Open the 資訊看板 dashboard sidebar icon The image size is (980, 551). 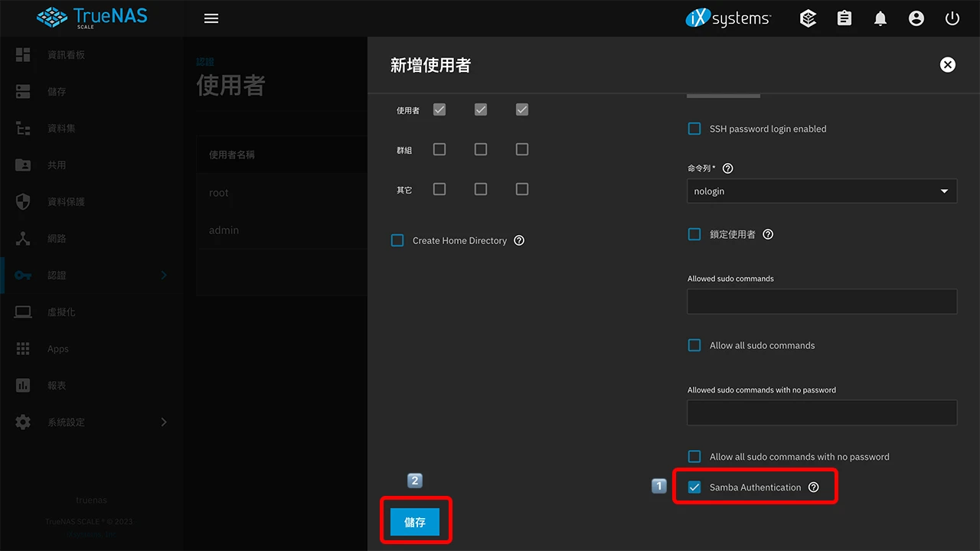point(22,54)
